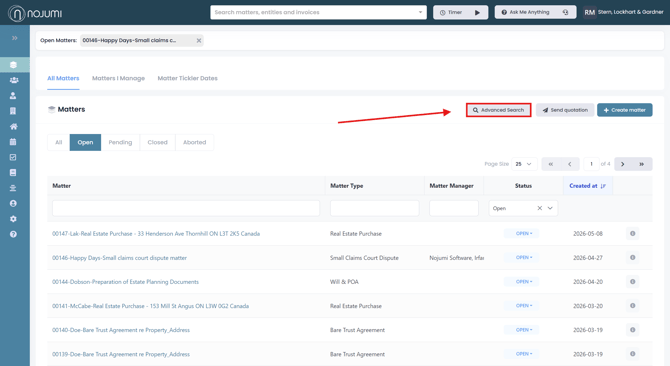Open the user circle sidebar icon

(13, 203)
